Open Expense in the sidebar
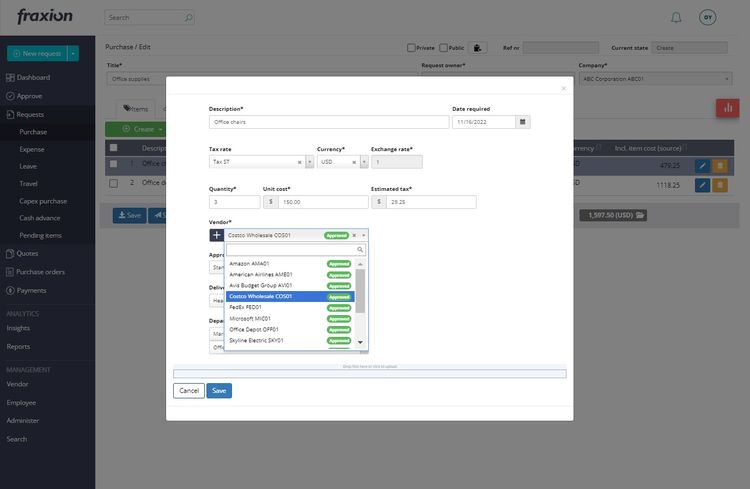Image resolution: width=750 pixels, height=489 pixels. click(x=32, y=149)
